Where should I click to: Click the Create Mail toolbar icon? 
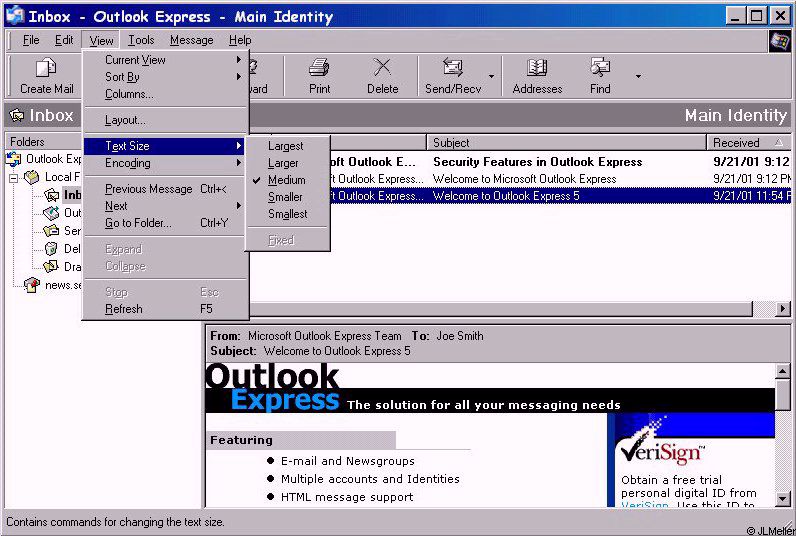point(46,68)
